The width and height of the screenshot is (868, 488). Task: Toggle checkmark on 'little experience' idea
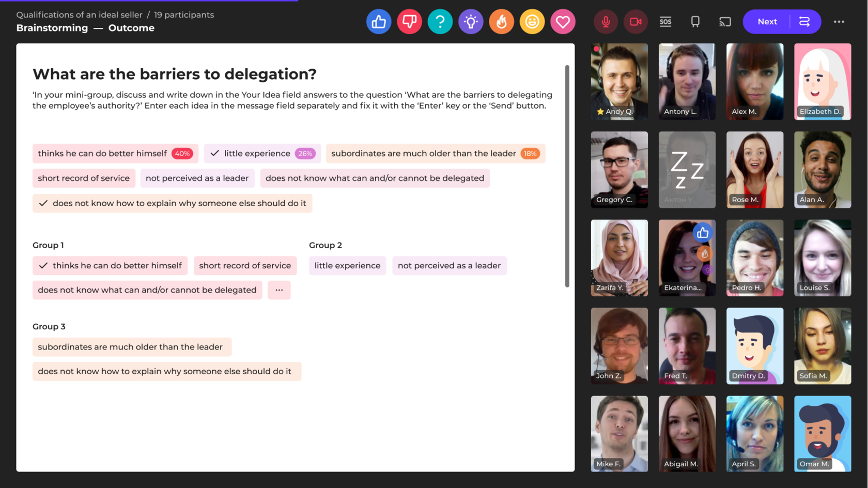coord(215,154)
